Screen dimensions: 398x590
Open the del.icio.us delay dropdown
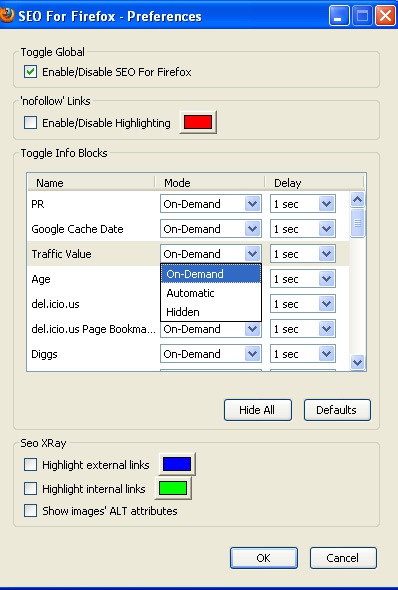[303, 304]
